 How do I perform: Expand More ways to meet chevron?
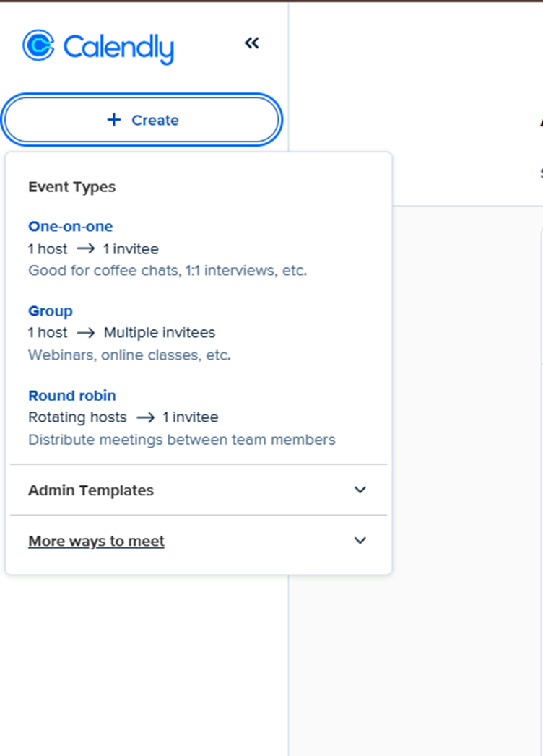click(360, 540)
